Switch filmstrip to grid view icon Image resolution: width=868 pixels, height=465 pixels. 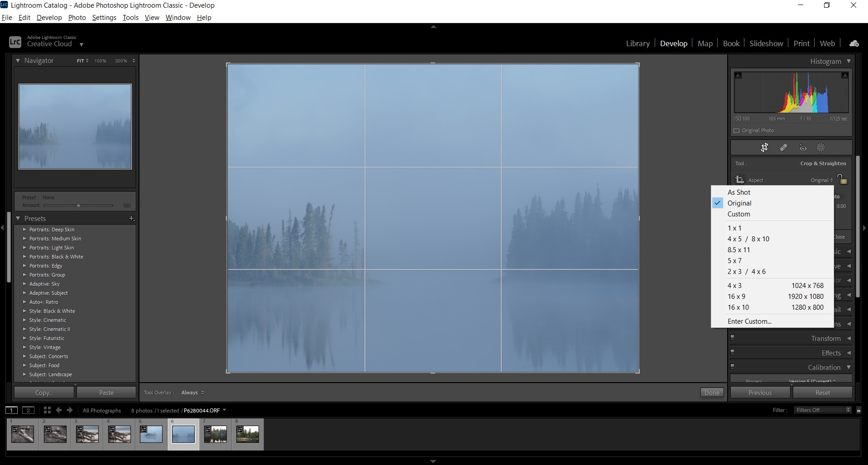pyautogui.click(x=47, y=410)
